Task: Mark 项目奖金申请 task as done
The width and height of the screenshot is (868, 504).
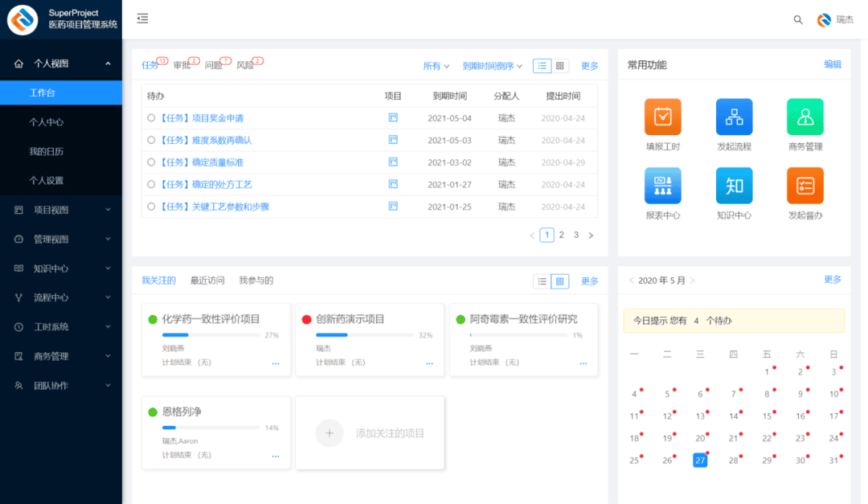Action: (x=151, y=118)
